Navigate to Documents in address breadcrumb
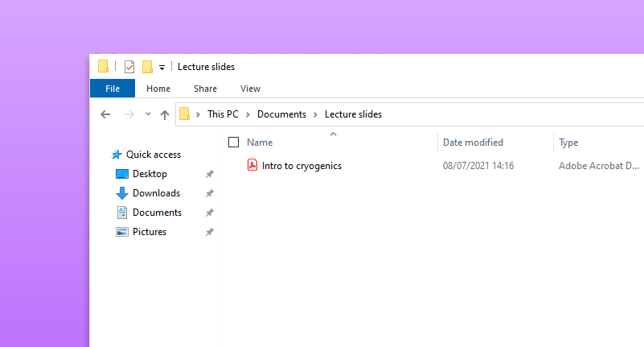 pyautogui.click(x=281, y=114)
